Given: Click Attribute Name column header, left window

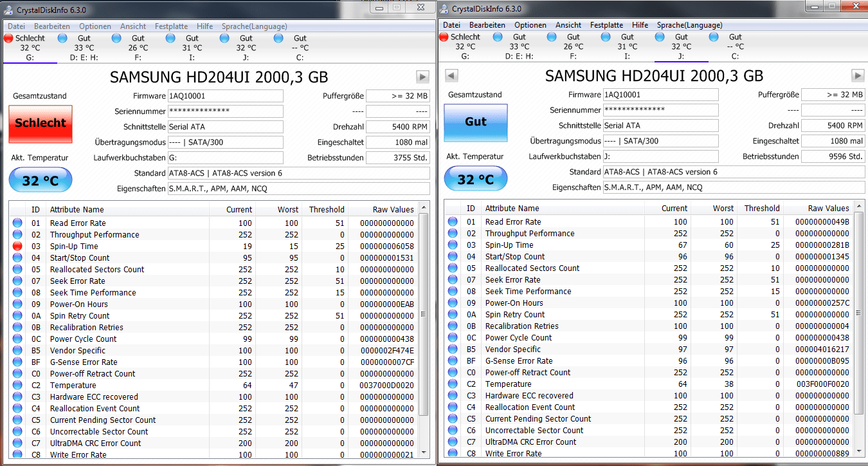Looking at the screenshot, I should click(x=127, y=209).
